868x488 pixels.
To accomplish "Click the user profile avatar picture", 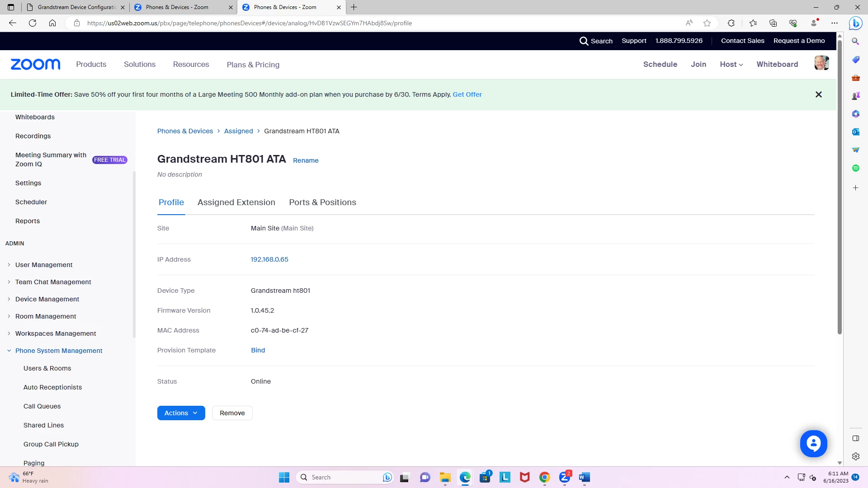I will 821,63.
